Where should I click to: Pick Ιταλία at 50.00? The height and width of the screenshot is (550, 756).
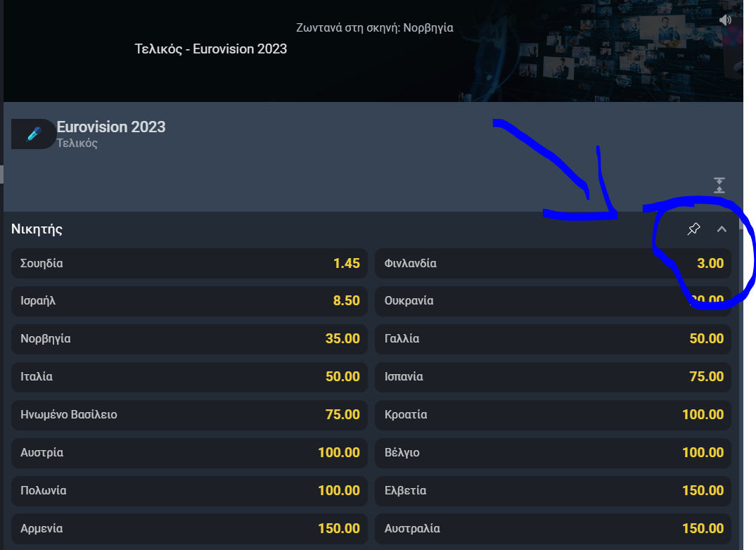[x=189, y=377]
